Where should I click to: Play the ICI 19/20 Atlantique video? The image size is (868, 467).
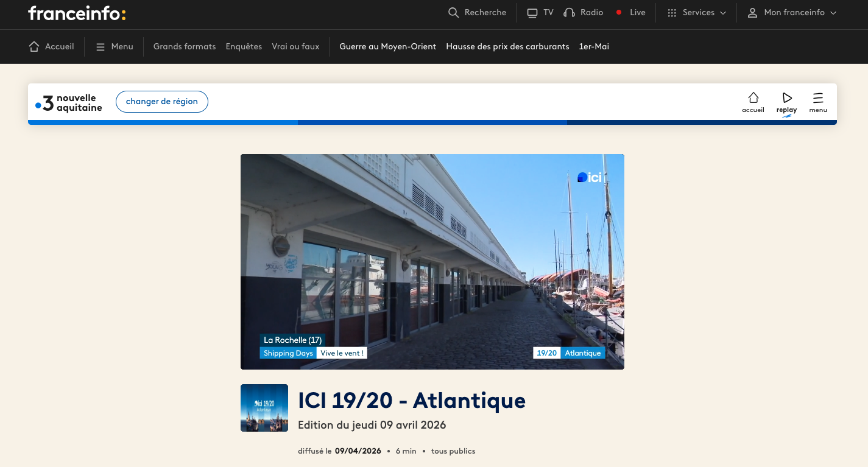coord(432,262)
